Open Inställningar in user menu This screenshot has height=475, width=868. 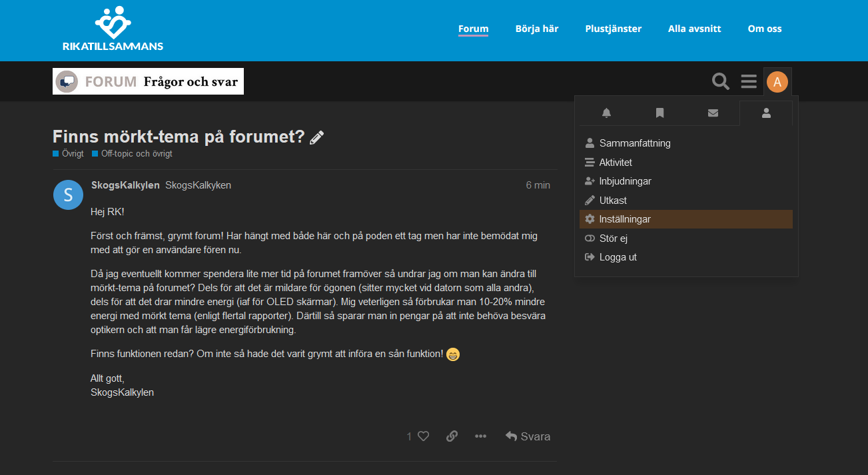coord(624,219)
